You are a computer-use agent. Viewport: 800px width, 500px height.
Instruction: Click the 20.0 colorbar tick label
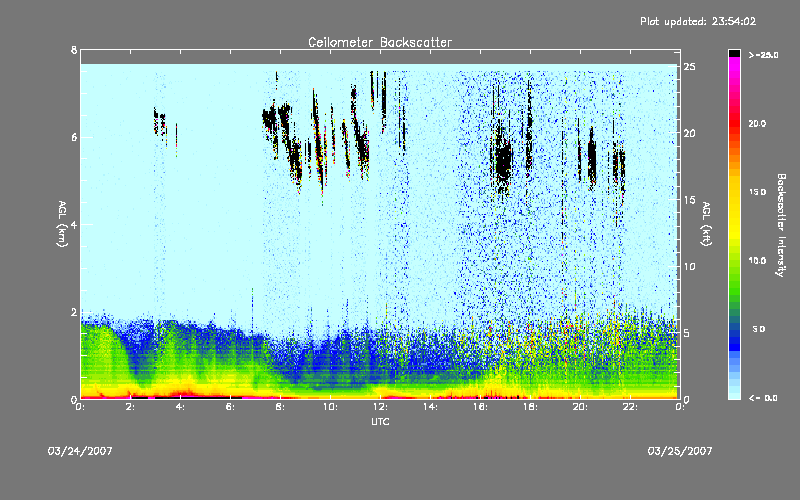click(757, 123)
